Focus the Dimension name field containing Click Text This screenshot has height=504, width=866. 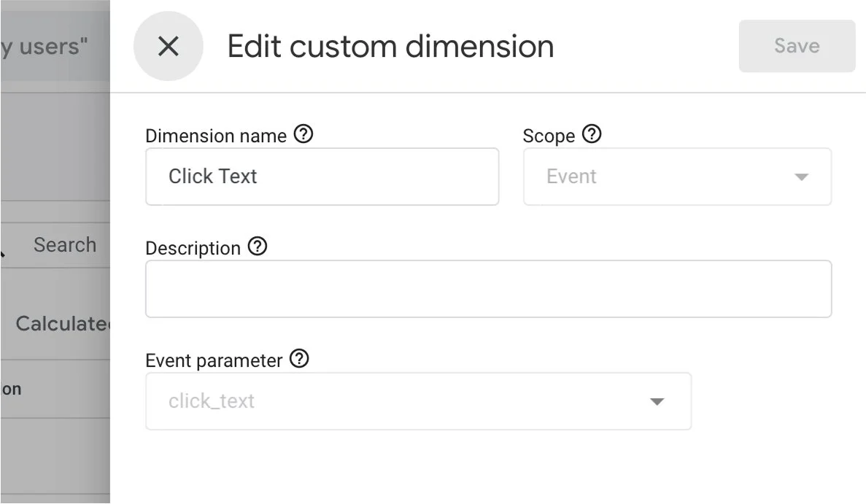pos(322,177)
